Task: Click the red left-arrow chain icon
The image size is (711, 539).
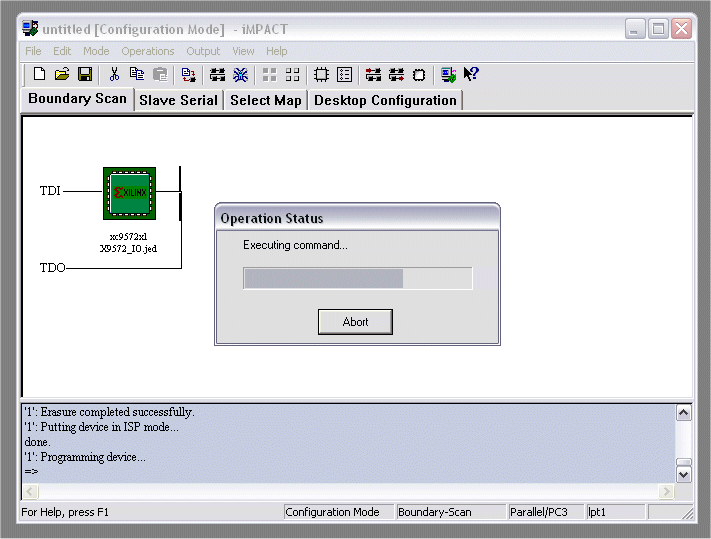Action: tap(373, 75)
